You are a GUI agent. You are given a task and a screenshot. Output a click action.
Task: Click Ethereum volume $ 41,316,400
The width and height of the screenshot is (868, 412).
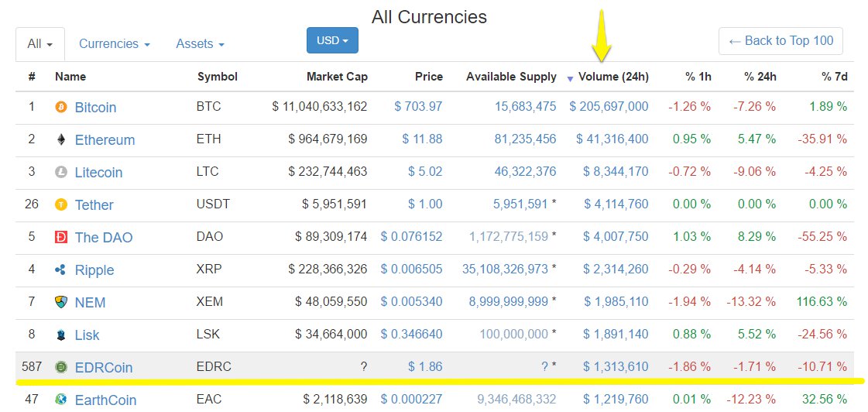point(612,139)
